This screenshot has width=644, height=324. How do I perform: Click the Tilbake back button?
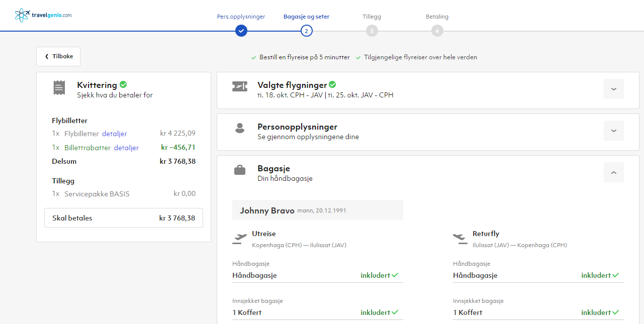point(58,56)
